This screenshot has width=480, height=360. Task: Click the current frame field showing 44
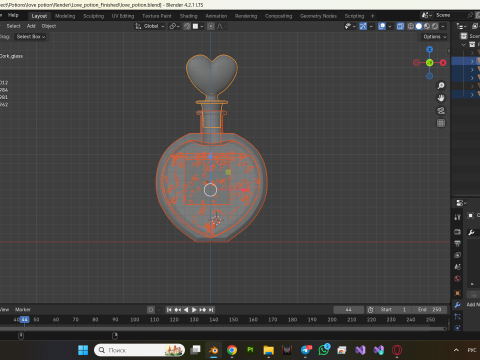349,310
